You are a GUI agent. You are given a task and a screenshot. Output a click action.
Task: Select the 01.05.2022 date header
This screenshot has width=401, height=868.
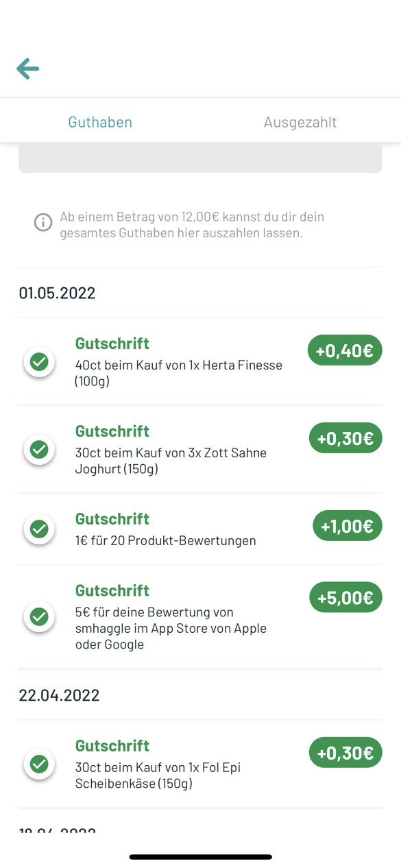(x=57, y=293)
